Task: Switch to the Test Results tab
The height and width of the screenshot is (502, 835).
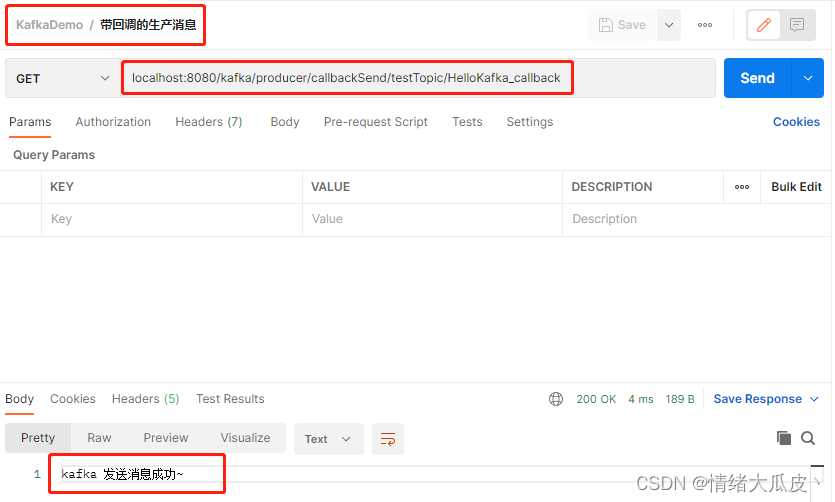Action: pyautogui.click(x=230, y=399)
